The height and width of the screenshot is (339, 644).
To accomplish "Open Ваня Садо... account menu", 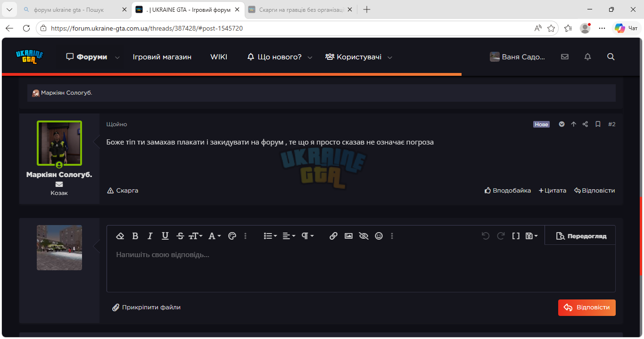I will tap(517, 57).
